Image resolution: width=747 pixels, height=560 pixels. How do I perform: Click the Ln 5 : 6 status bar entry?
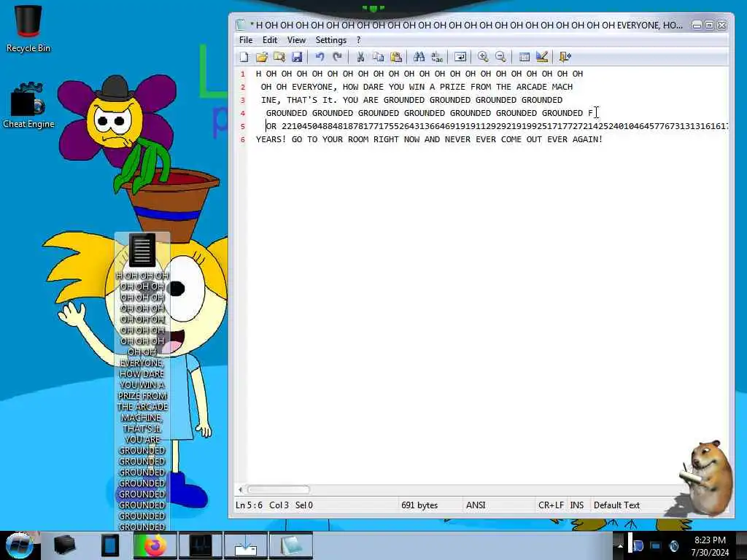click(249, 505)
